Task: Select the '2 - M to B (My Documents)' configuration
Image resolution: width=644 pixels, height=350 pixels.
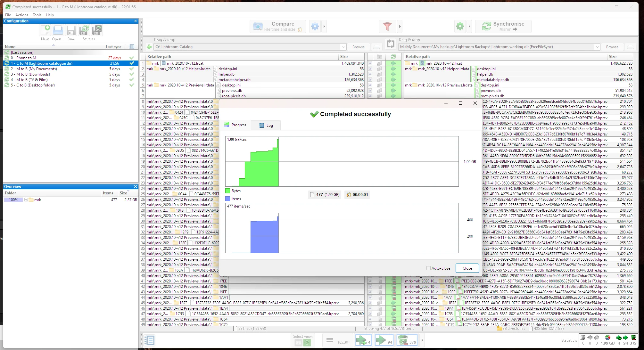Action: 34,69
